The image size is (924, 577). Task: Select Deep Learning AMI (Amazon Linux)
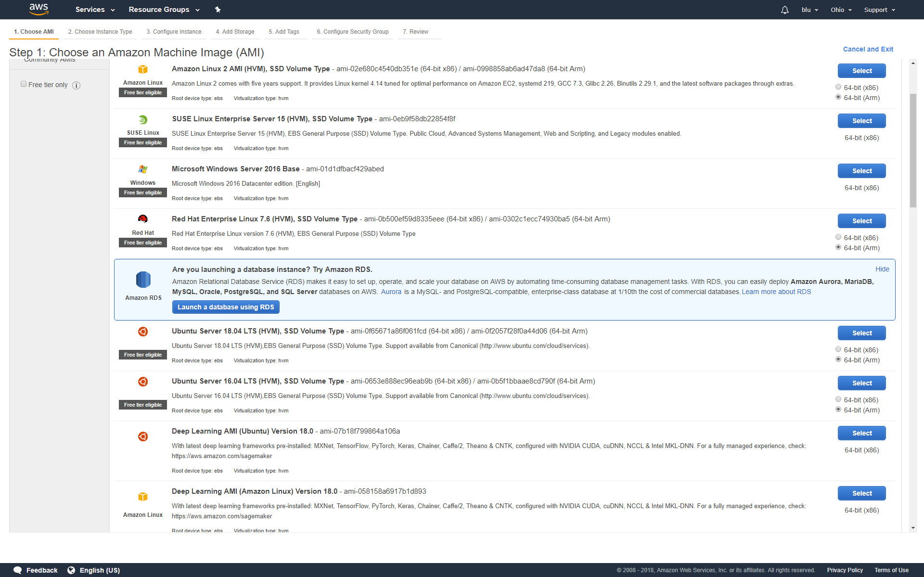pyautogui.click(x=861, y=493)
